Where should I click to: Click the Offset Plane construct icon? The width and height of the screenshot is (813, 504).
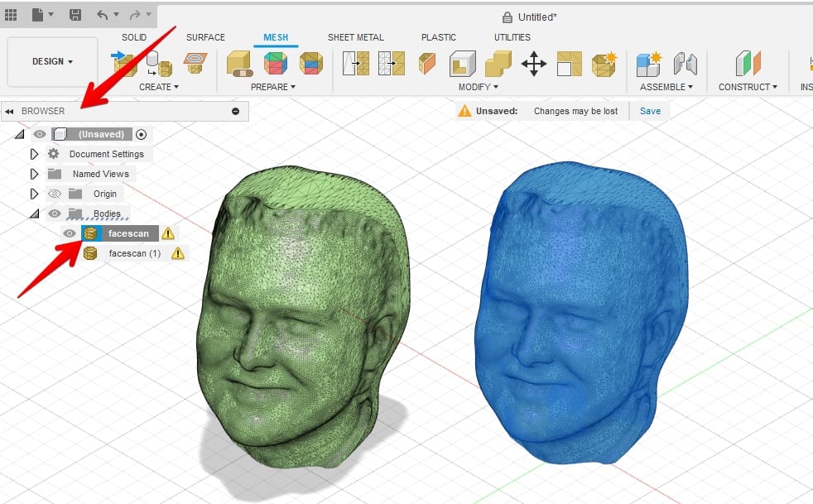pyautogui.click(x=748, y=63)
